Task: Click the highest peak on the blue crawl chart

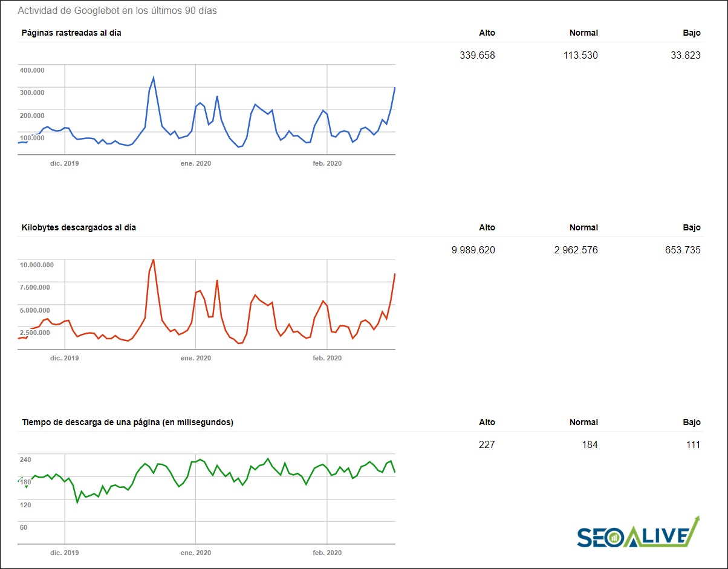Action: point(154,78)
